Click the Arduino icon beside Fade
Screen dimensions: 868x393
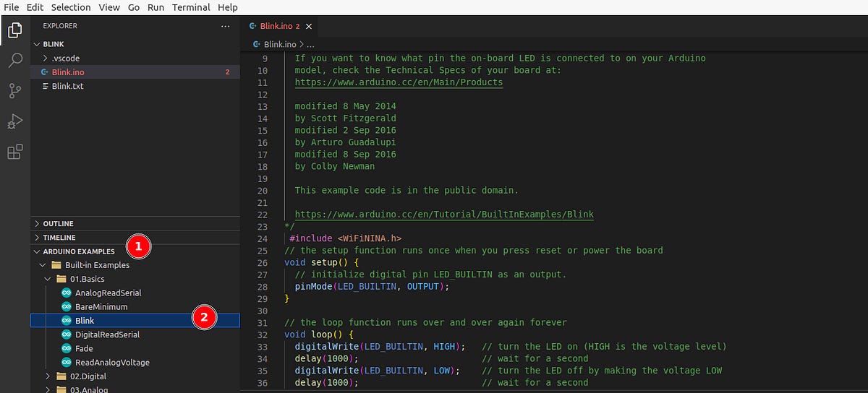click(67, 348)
